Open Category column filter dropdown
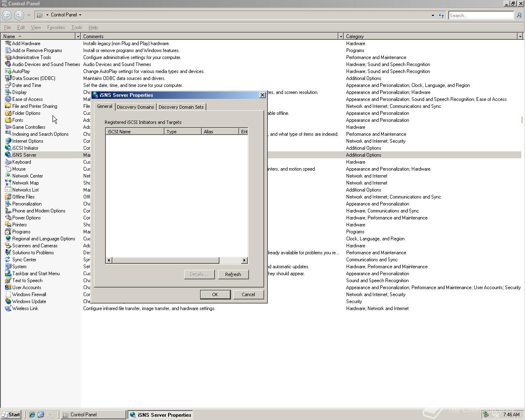This screenshot has height=420, width=525. 520,37
